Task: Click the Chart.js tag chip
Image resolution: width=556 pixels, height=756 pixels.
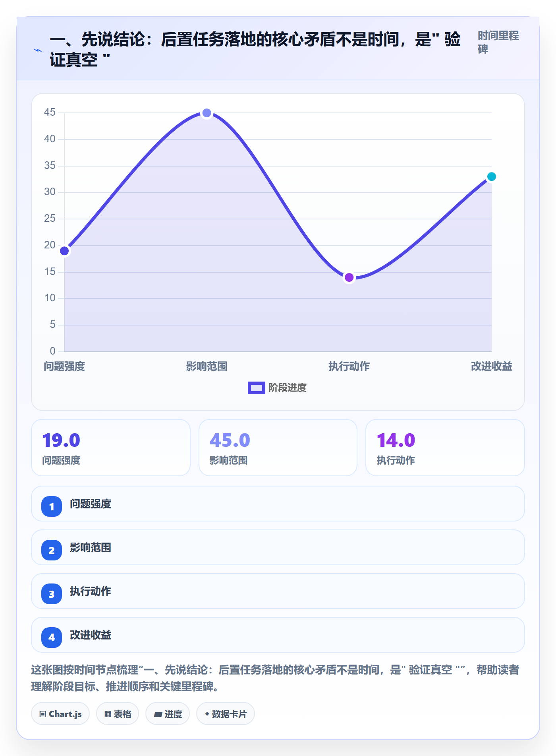Action: pyautogui.click(x=60, y=714)
